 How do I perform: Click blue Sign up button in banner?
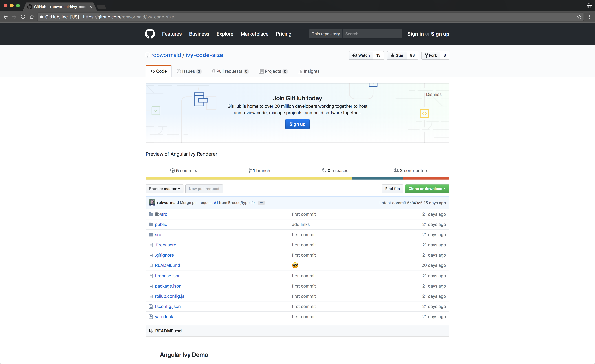297,124
